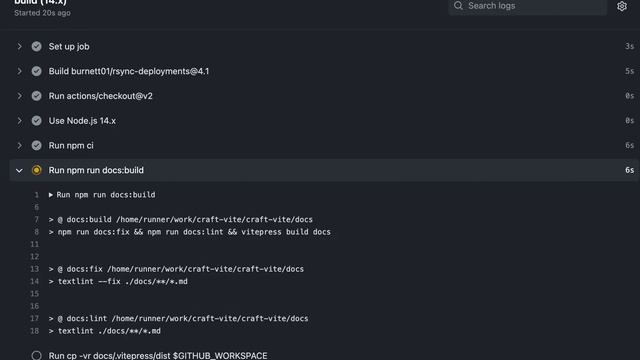640x360 pixels.
Task: Click the 3s duration of Set up job
Action: tap(629, 47)
